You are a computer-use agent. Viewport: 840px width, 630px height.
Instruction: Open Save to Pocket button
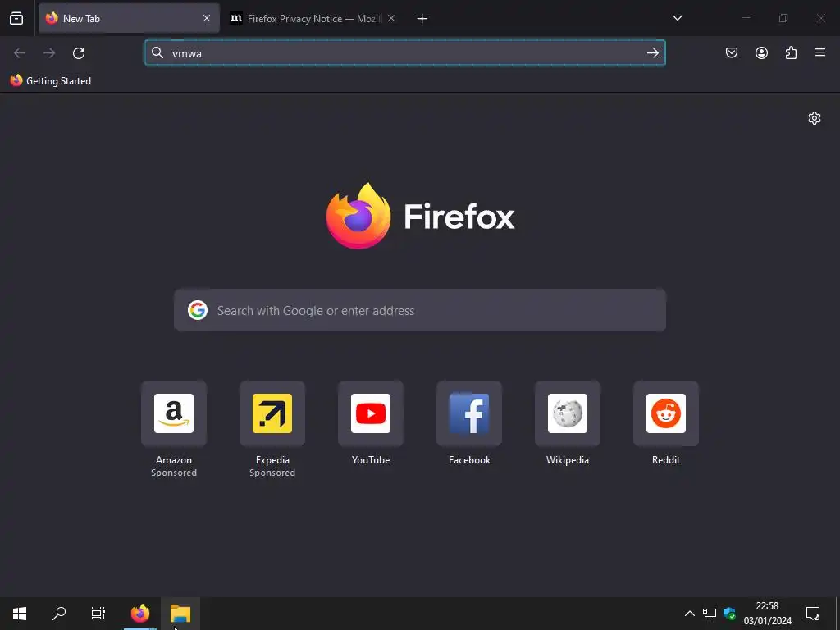[x=732, y=52]
